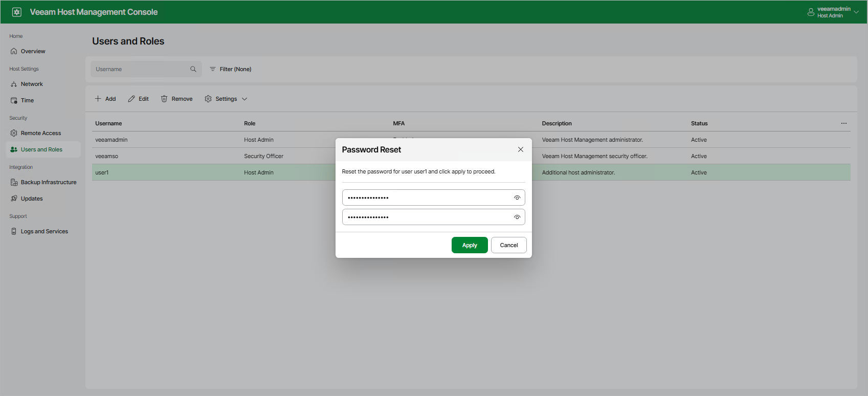Click Cancel in Password Reset dialog
The height and width of the screenshot is (396, 868).
tap(509, 245)
